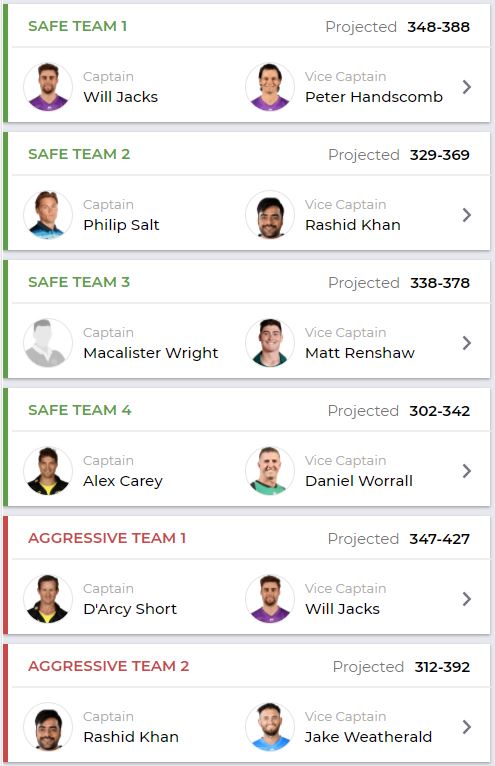This screenshot has width=495, height=766.
Task: Click Rashid Khan vice captain name in Safe Team 2
Action: pyautogui.click(x=353, y=225)
